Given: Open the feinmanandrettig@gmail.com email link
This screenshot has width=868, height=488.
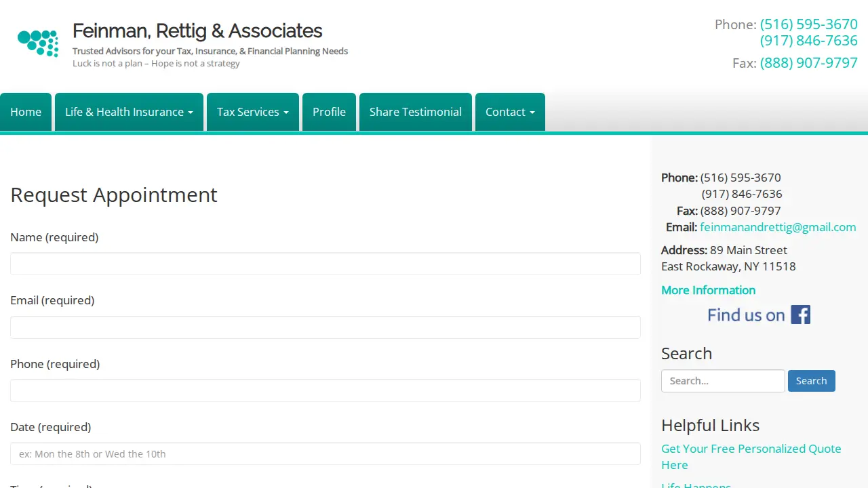Looking at the screenshot, I should [x=778, y=227].
